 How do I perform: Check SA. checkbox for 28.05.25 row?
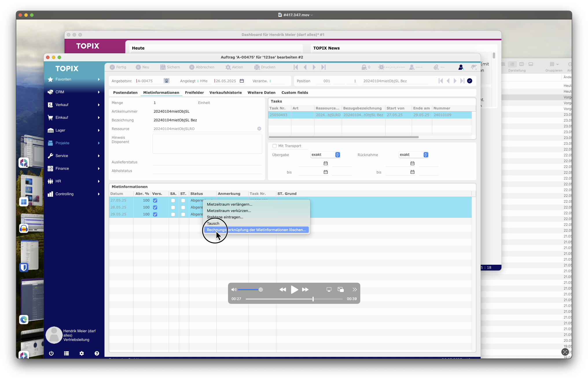(173, 207)
